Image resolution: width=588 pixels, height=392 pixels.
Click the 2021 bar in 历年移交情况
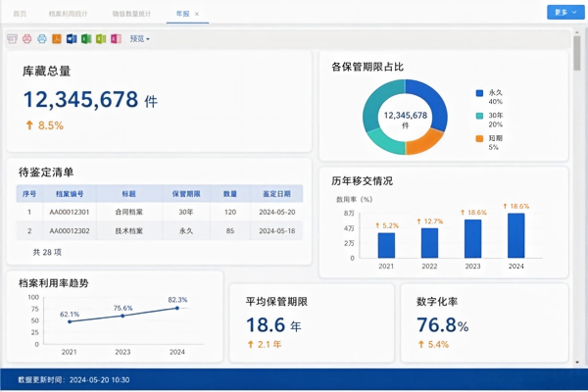coord(386,245)
